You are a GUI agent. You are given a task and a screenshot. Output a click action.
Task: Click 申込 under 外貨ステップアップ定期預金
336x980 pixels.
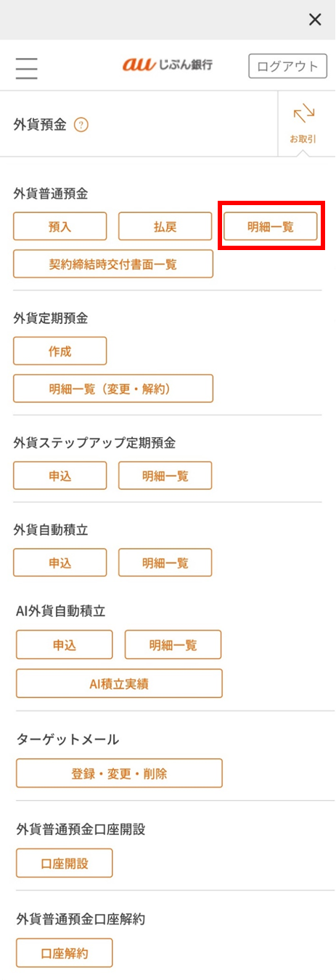(x=60, y=476)
